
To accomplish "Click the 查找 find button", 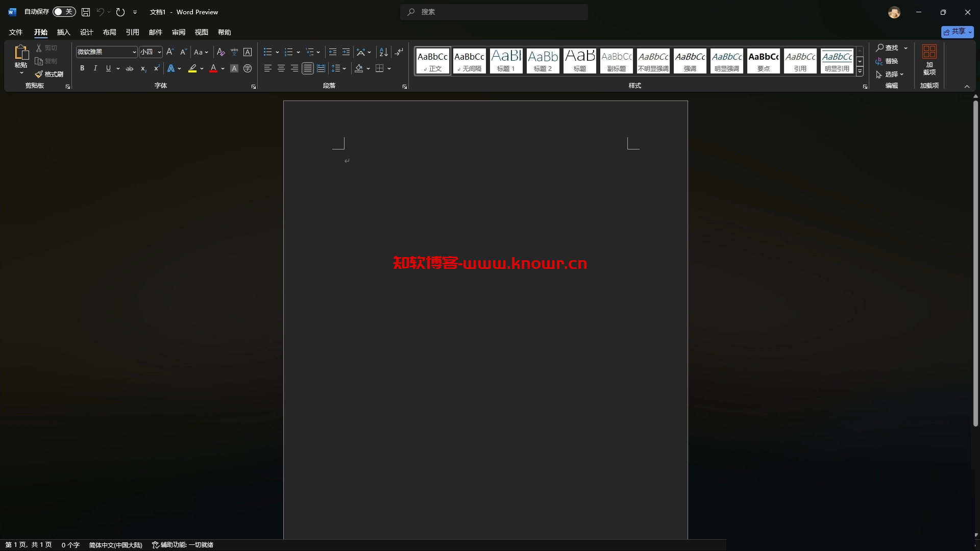I will (887, 47).
